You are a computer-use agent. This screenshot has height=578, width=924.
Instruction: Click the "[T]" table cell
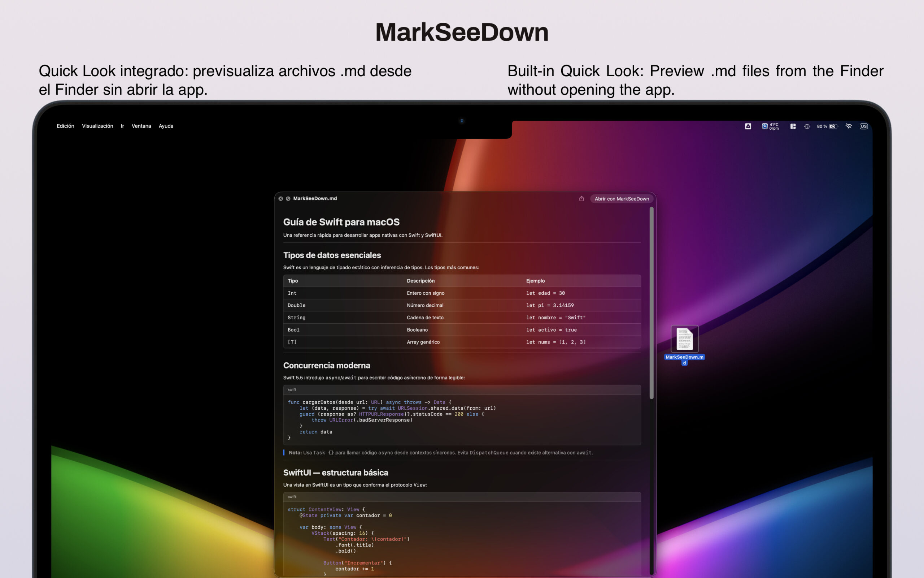(292, 342)
